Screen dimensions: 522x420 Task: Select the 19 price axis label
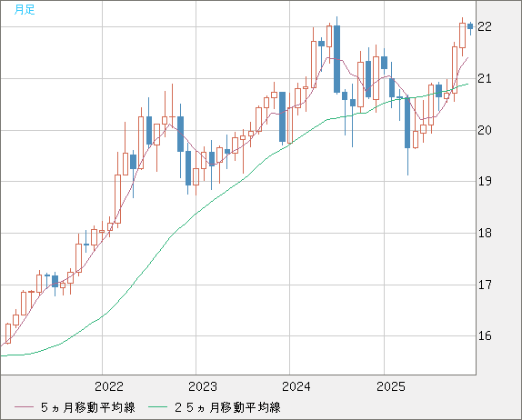(485, 182)
